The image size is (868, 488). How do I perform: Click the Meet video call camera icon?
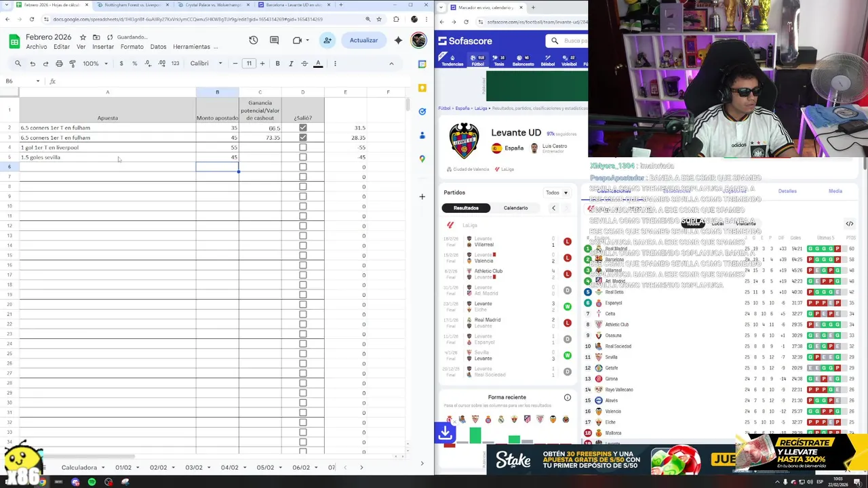(297, 41)
